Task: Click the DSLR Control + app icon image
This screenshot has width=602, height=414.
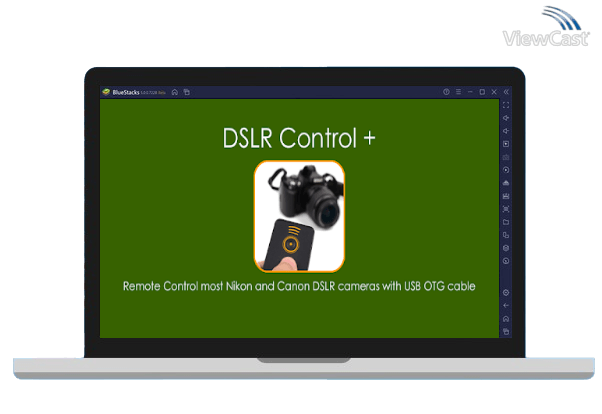Action: (299, 217)
